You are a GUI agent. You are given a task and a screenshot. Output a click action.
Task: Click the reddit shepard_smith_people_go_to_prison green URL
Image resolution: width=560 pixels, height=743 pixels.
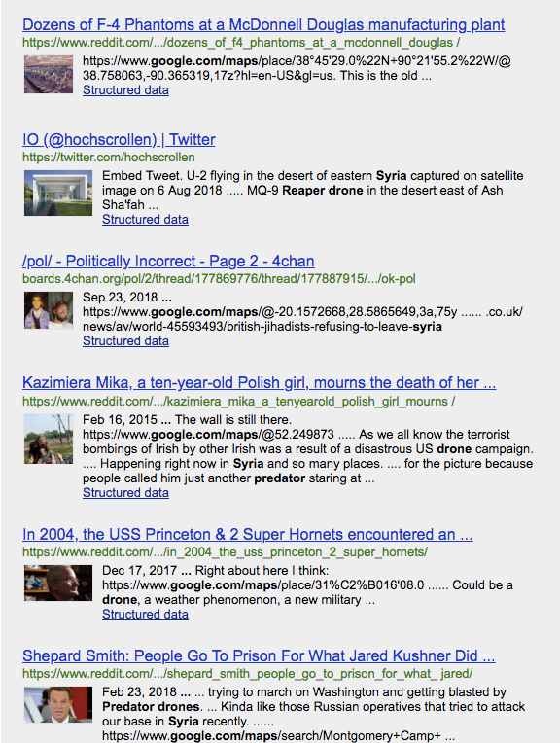click(x=247, y=674)
